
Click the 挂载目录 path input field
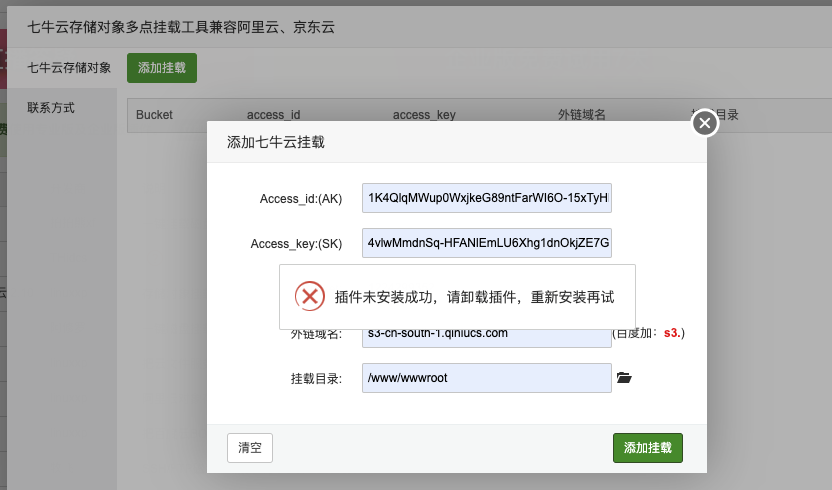click(487, 378)
